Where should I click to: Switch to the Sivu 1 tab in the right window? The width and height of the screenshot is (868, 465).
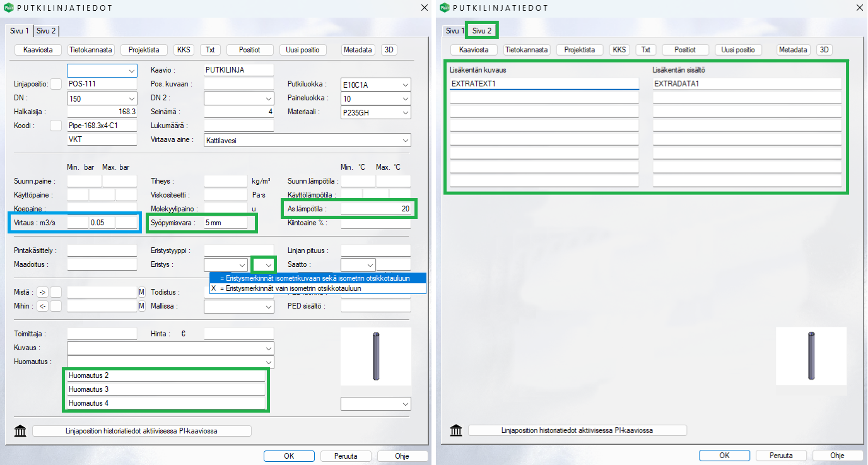point(455,30)
